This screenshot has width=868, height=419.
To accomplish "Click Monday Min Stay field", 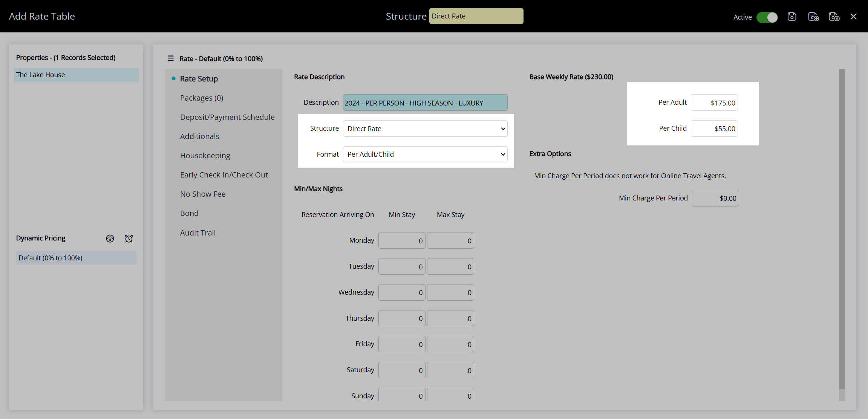I will (x=402, y=240).
